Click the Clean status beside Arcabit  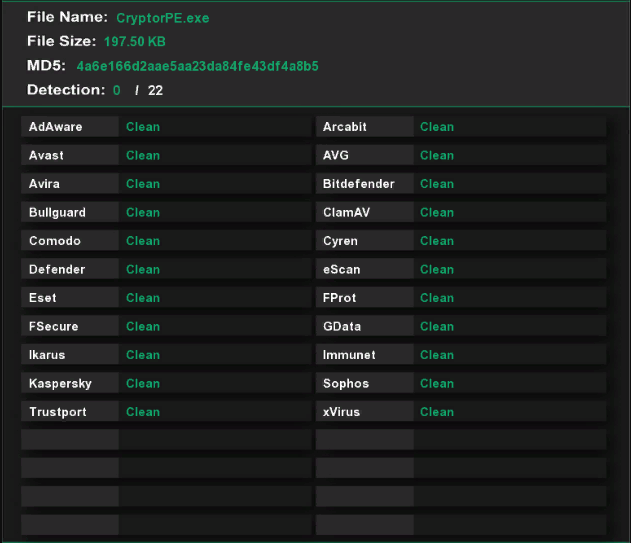click(437, 127)
